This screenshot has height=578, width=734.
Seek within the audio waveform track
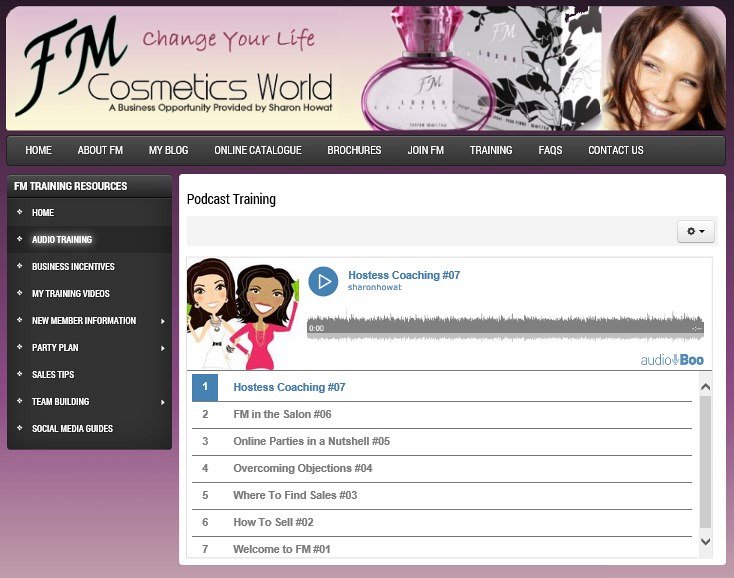coord(500,327)
